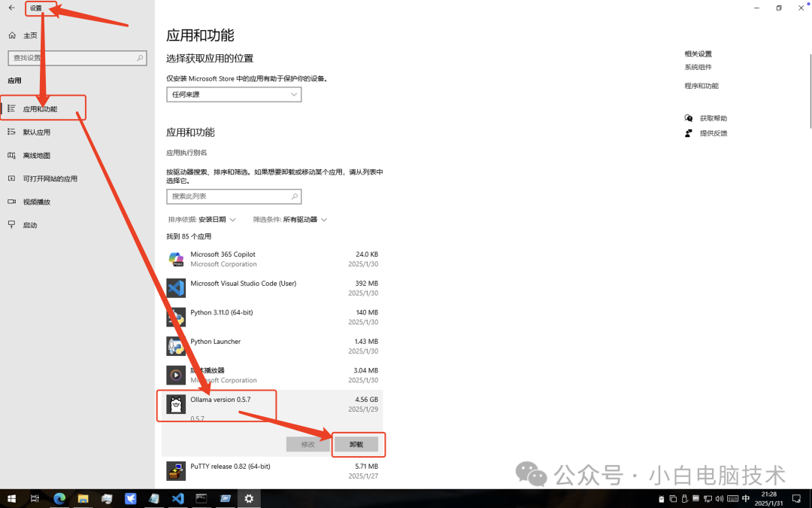Expand the 任何来源 app source dropdown
Viewport: 812px width, 508px height.
tap(234, 94)
